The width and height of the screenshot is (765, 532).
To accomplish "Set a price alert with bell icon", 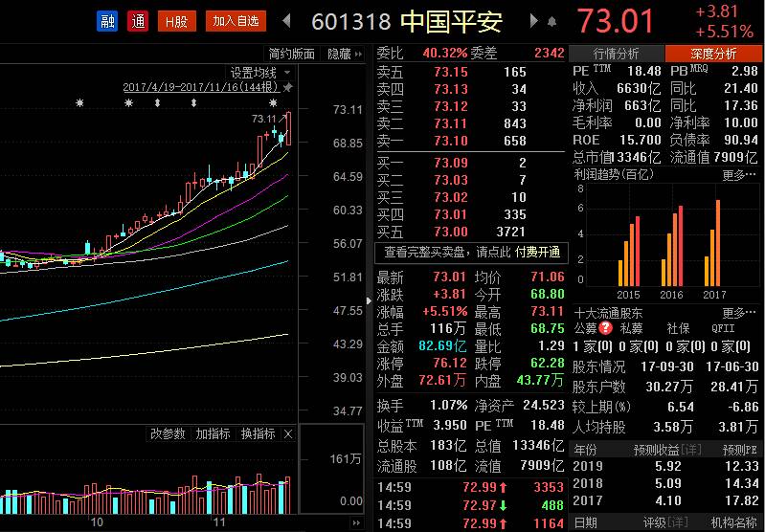I will coord(552,22).
